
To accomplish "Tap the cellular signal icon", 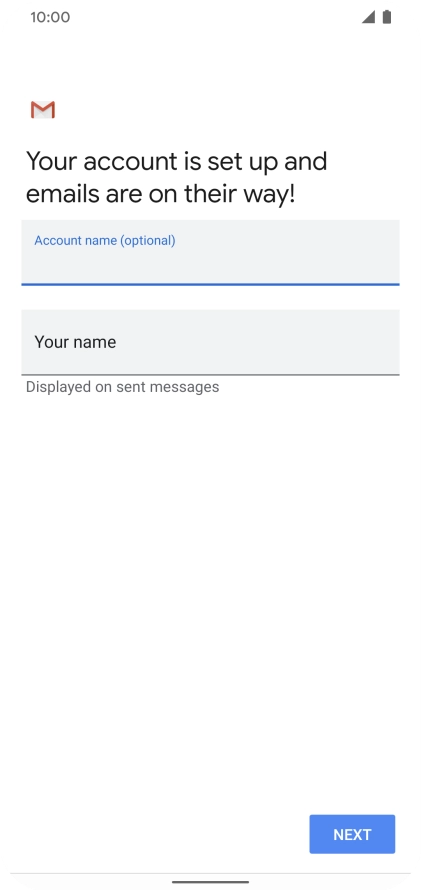I will click(368, 17).
